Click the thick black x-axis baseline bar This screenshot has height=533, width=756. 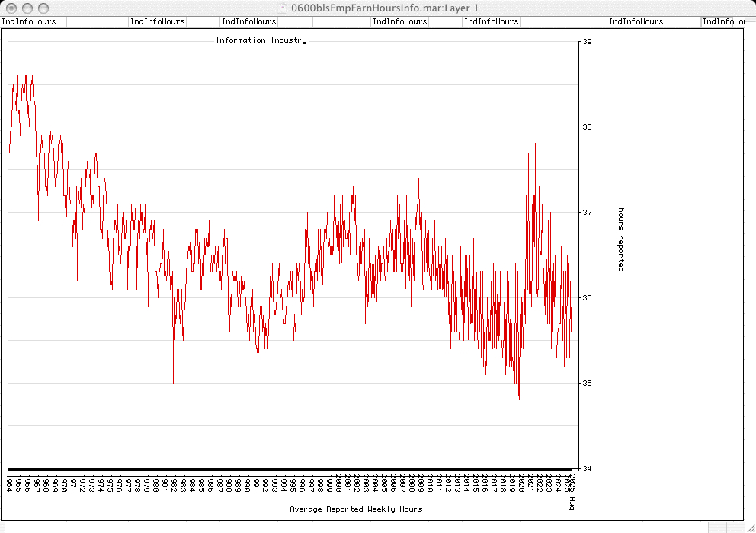pyautogui.click(x=290, y=470)
